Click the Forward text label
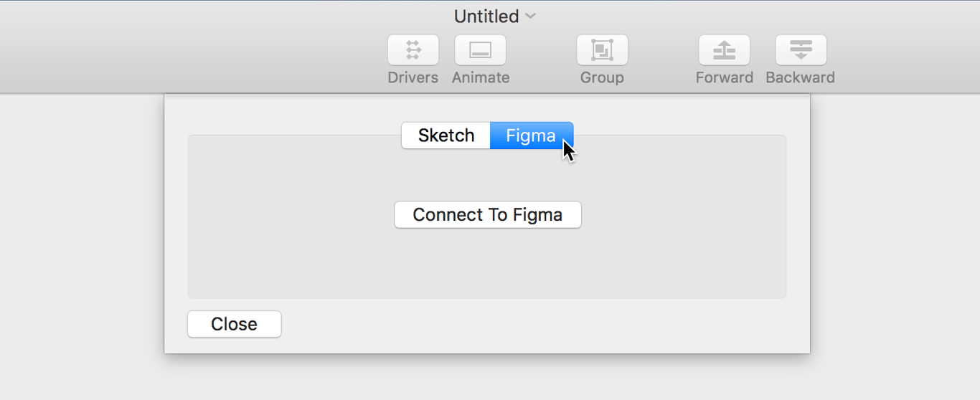The height and width of the screenshot is (400, 980). pos(724,77)
